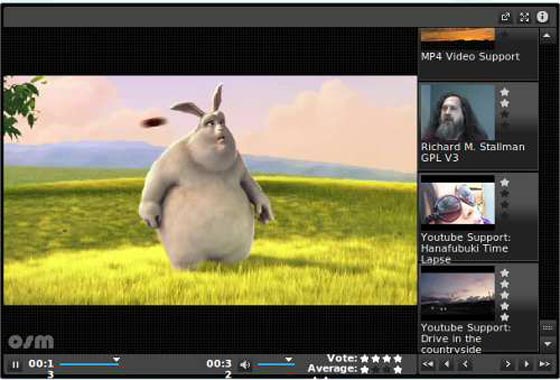Click the playlist scrollbar up arrow
Image resolution: width=560 pixels, height=380 pixels.
(547, 36)
